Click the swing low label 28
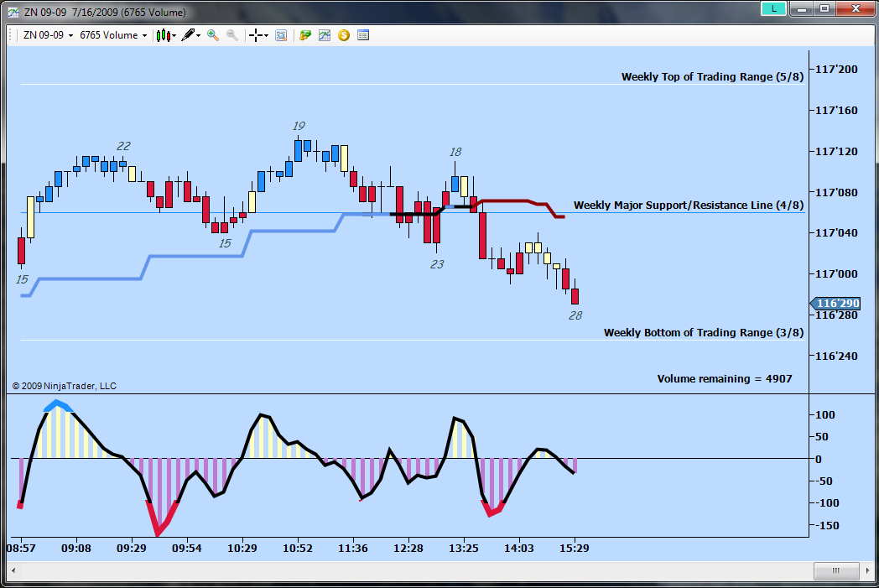 575,315
